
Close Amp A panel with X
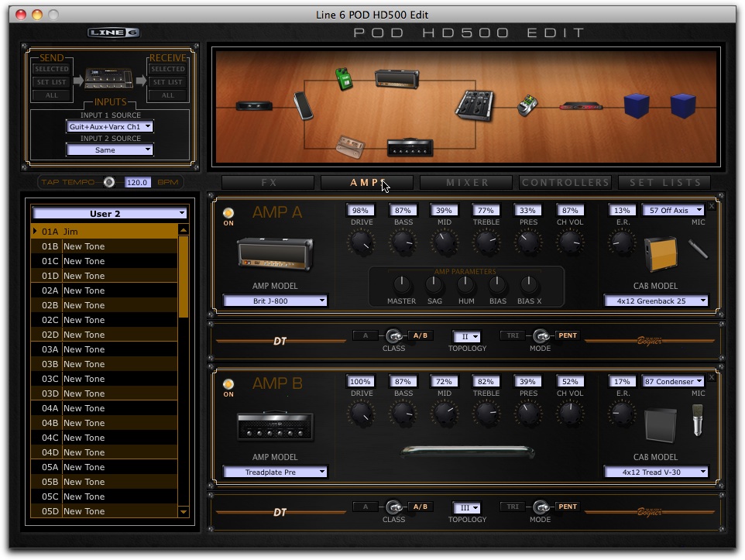pos(711,206)
